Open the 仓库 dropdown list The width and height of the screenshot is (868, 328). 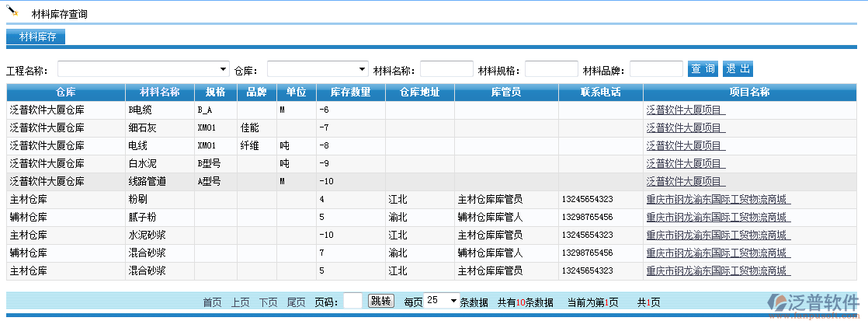(x=318, y=69)
